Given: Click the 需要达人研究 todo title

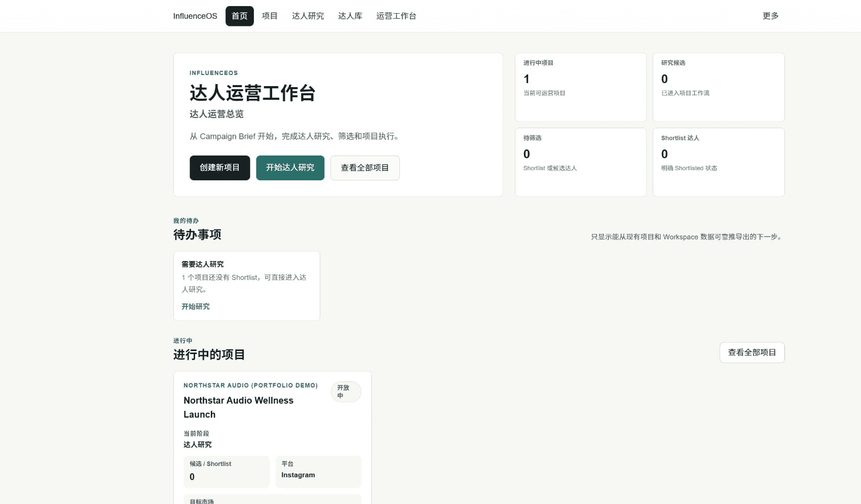Looking at the screenshot, I should 203,264.
